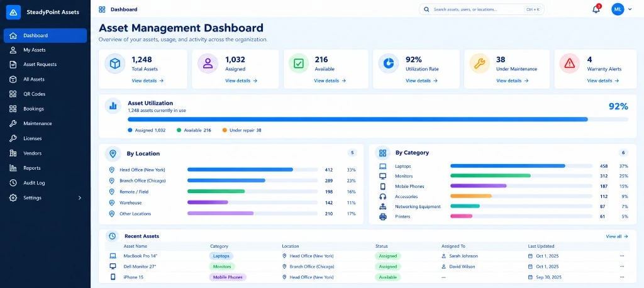Click the By Category grid icon
This screenshot has height=288, width=644.
coord(383,153)
